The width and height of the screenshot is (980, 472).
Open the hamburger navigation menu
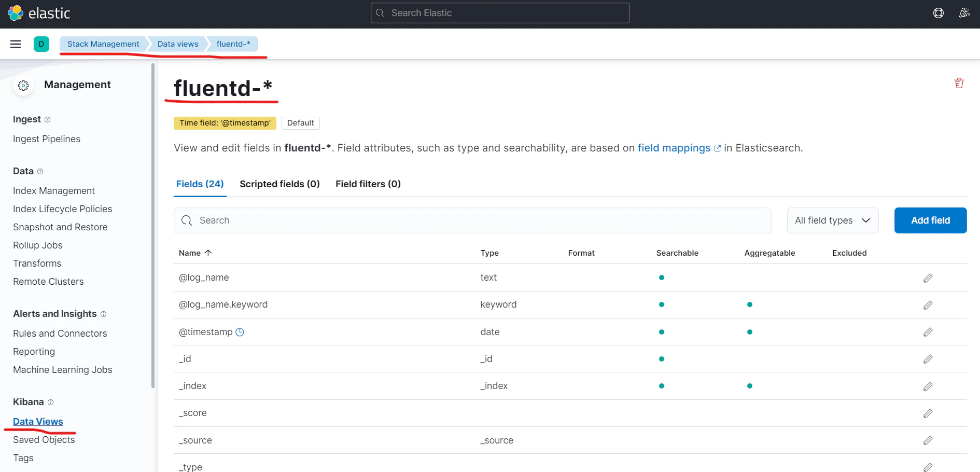coord(16,44)
